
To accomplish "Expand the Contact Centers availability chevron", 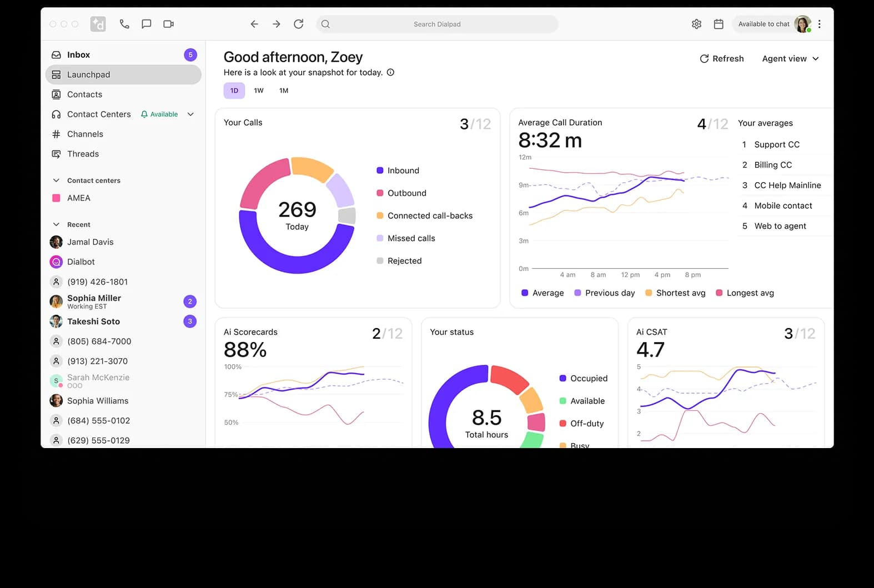I will (x=190, y=114).
